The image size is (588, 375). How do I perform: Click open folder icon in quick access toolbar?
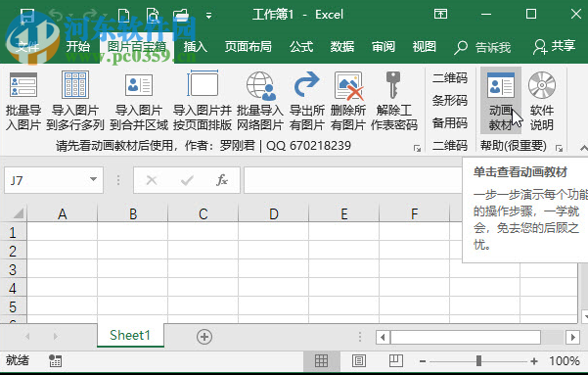(x=182, y=16)
